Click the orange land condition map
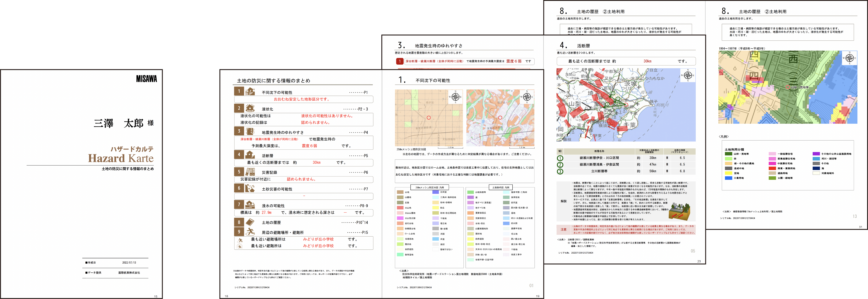Viewport: 868px width, 299px height. pos(500,118)
